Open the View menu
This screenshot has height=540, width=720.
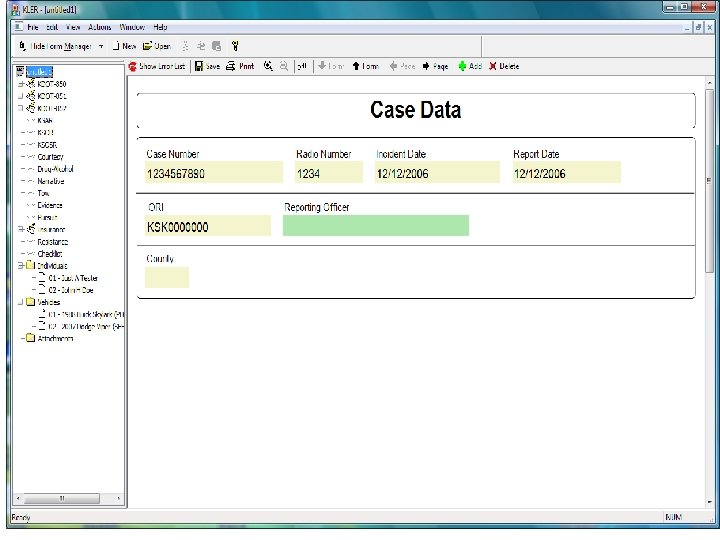pyautogui.click(x=73, y=27)
